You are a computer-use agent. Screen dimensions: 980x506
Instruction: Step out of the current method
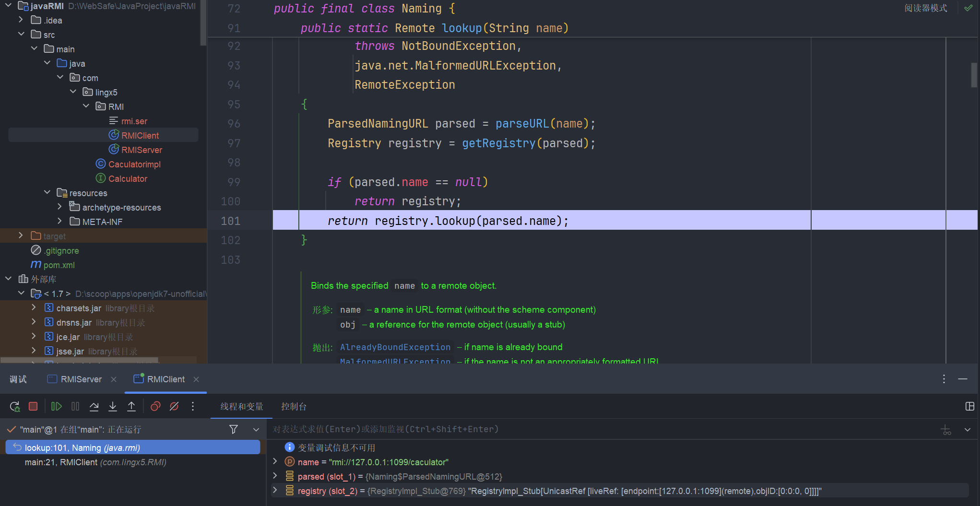(131, 407)
